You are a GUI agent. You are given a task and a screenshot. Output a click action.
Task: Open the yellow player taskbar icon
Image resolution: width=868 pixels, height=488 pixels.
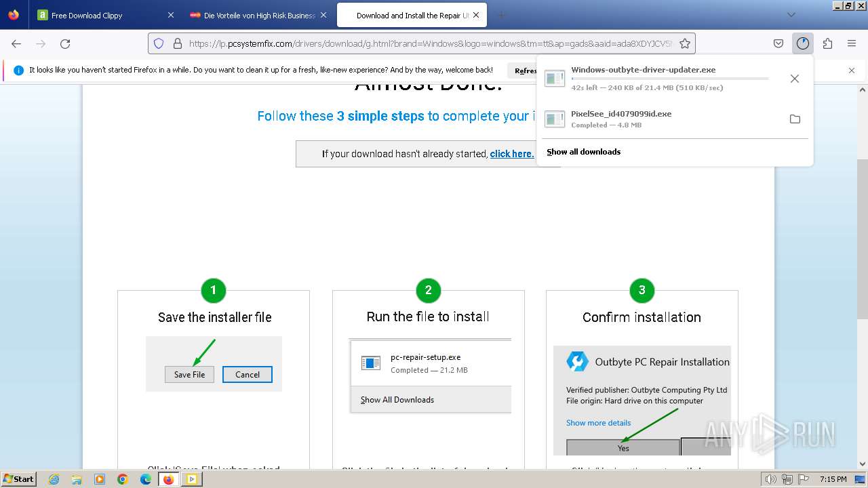192,479
